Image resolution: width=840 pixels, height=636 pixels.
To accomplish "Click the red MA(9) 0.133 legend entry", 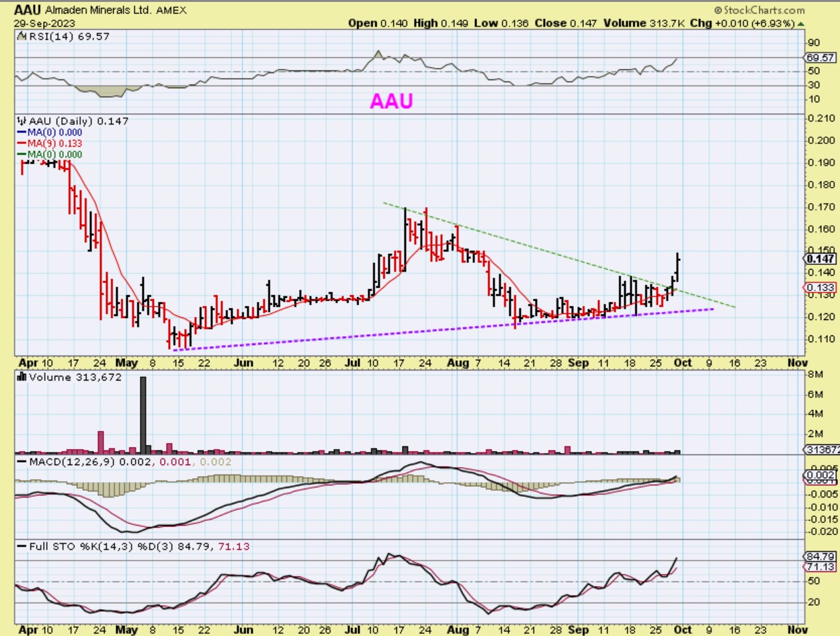I will click(x=48, y=143).
